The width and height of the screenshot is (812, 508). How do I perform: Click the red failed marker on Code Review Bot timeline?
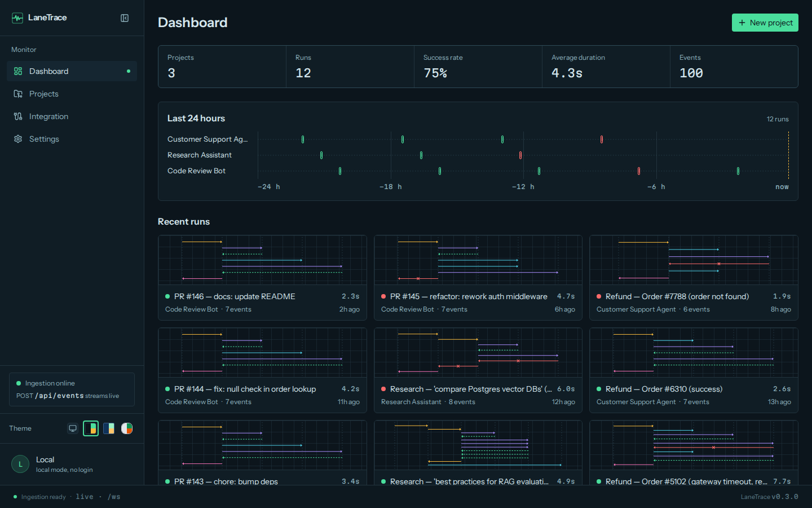(x=639, y=171)
